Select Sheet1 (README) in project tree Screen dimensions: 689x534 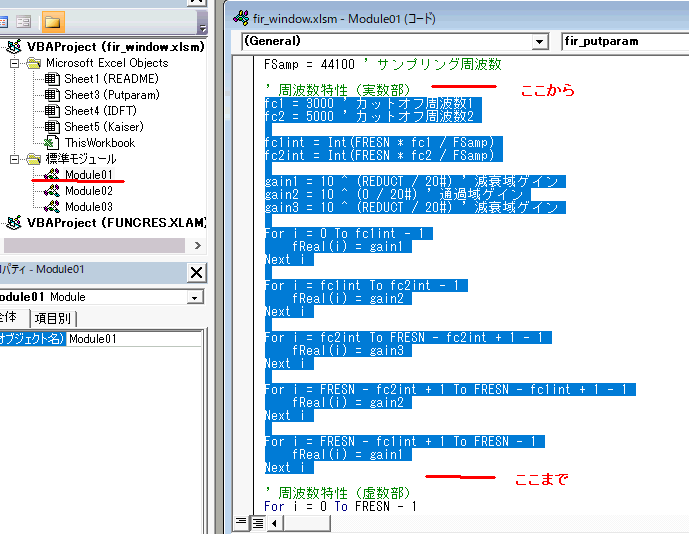click(x=111, y=79)
